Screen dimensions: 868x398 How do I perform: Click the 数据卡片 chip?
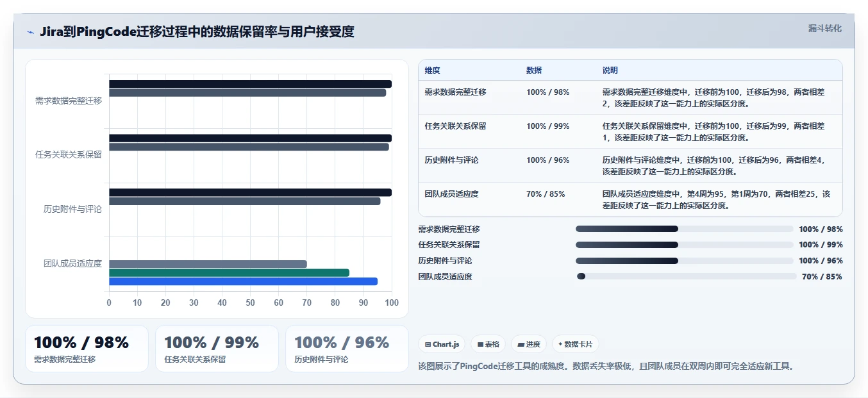click(x=575, y=344)
